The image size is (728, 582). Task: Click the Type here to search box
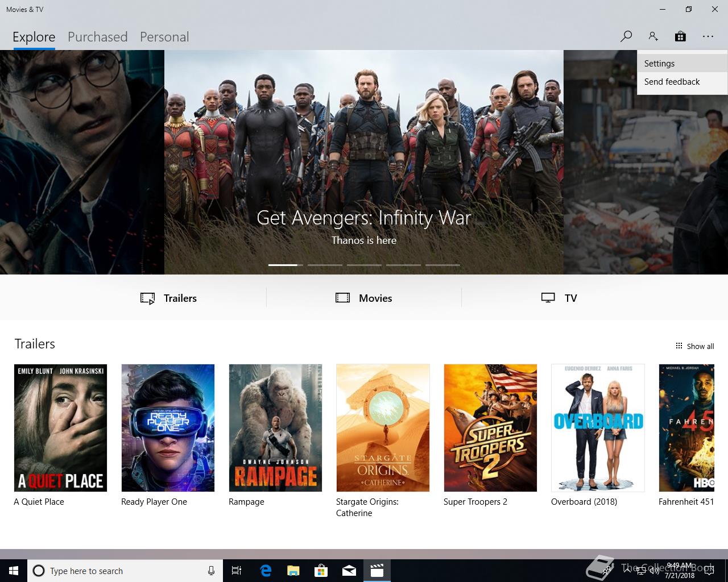point(125,571)
